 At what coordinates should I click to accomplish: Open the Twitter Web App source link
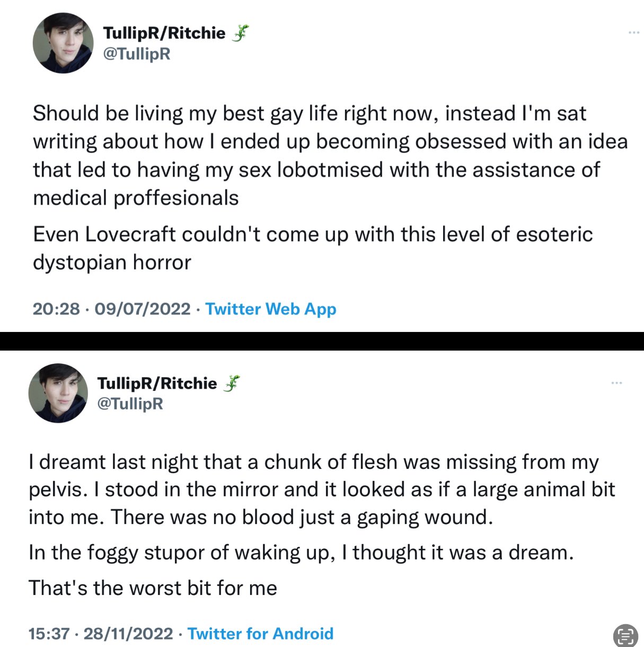click(x=271, y=309)
